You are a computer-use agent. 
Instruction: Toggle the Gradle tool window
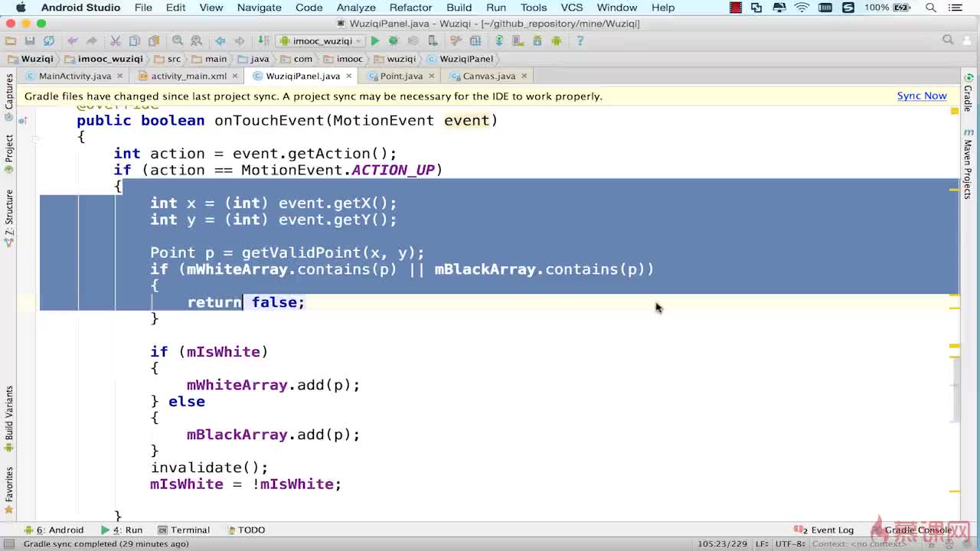(x=969, y=93)
